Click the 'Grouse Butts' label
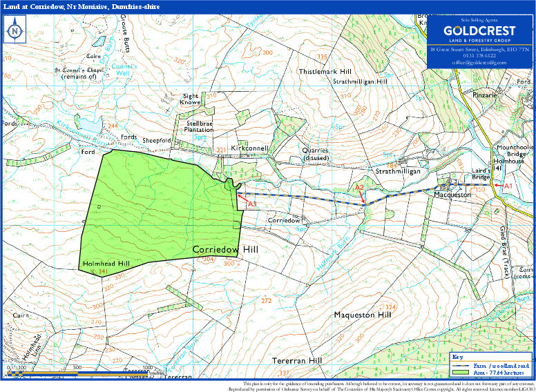This screenshot has width=536, height=392. [x=125, y=33]
